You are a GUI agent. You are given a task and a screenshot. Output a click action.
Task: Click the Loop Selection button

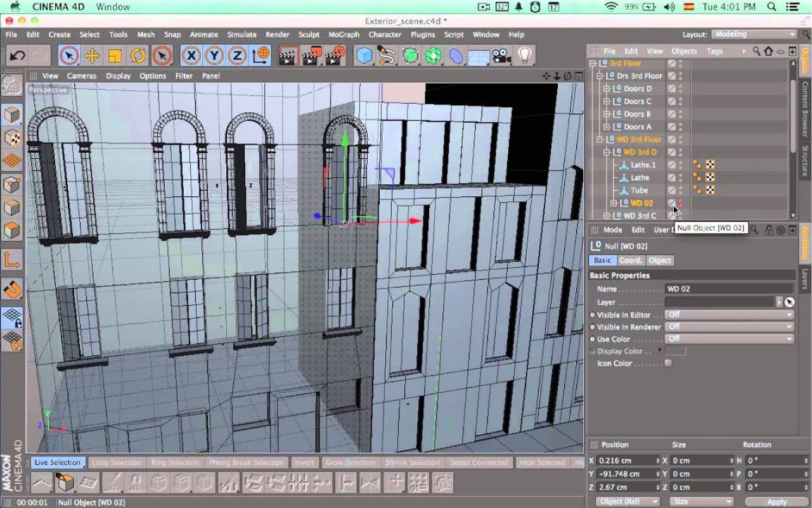pyautogui.click(x=117, y=462)
